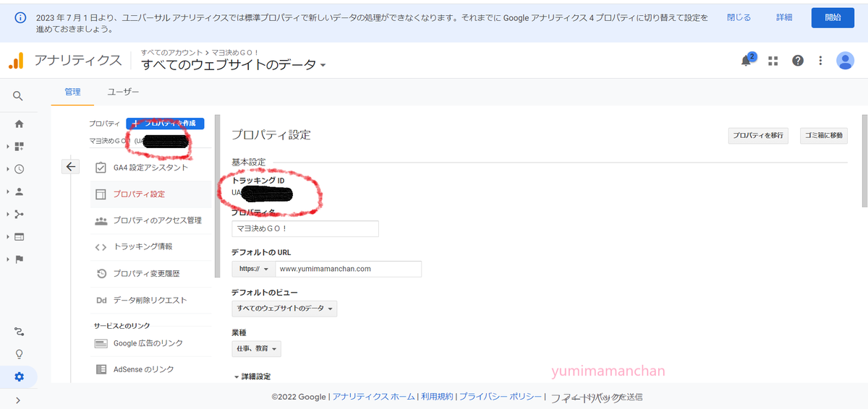Open the すべてのウェブサイトのデータ account selector
868x409 pixels.
click(234, 65)
